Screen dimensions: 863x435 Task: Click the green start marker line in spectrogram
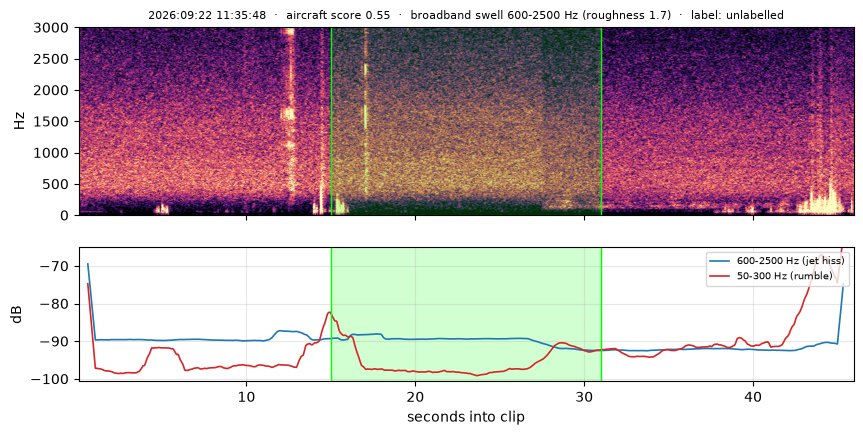tap(331, 121)
